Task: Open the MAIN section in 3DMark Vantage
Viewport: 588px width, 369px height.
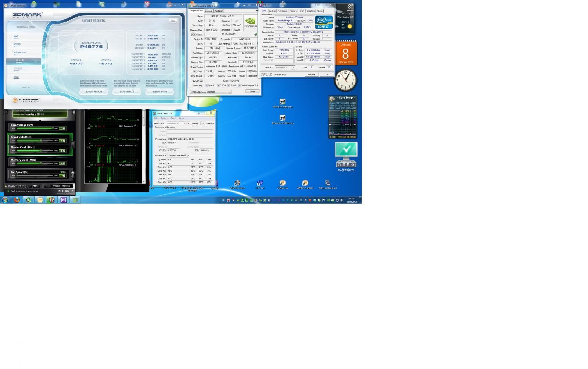Action: (16, 36)
